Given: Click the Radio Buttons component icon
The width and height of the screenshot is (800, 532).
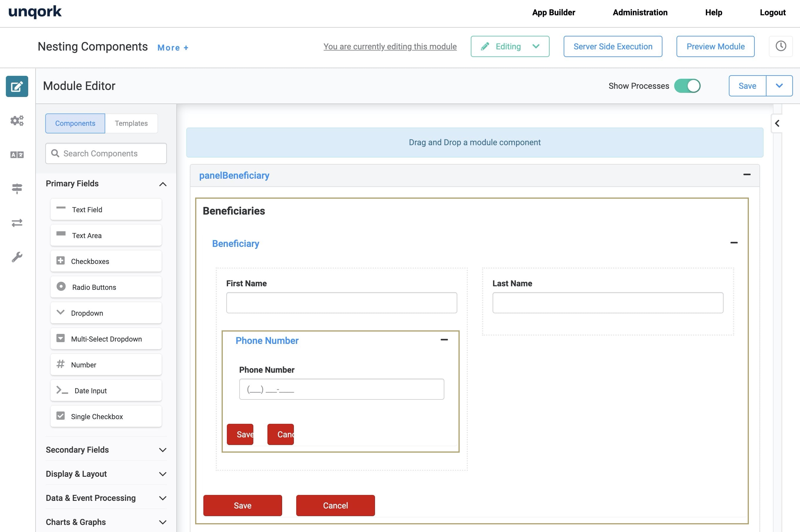Looking at the screenshot, I should (61, 286).
